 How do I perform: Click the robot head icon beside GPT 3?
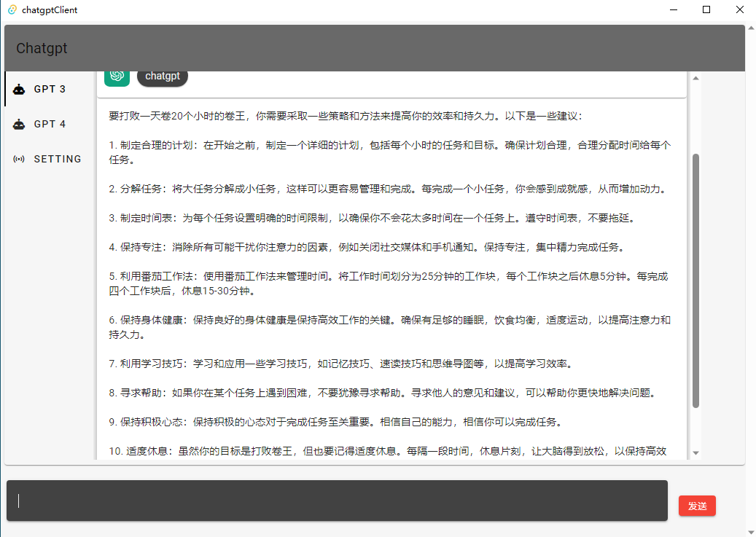[x=20, y=88]
